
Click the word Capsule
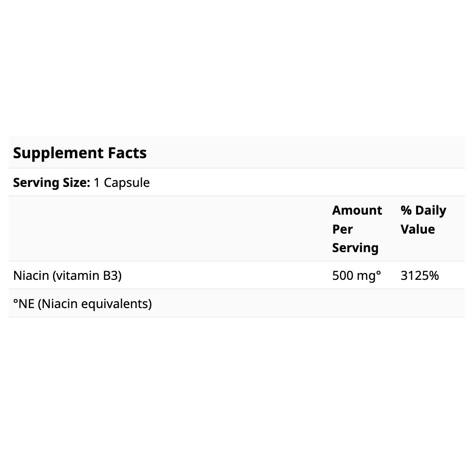(x=127, y=183)
